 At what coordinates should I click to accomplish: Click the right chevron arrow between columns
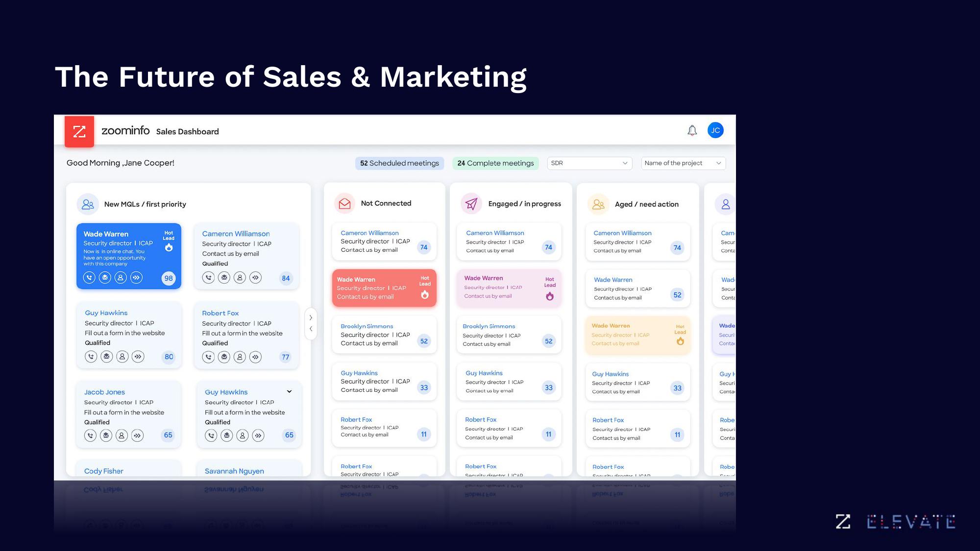click(310, 317)
